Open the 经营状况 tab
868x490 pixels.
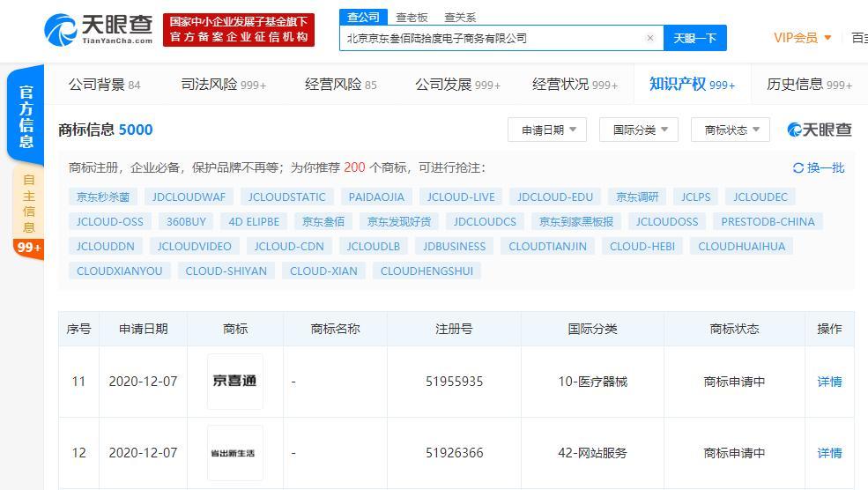(x=575, y=84)
